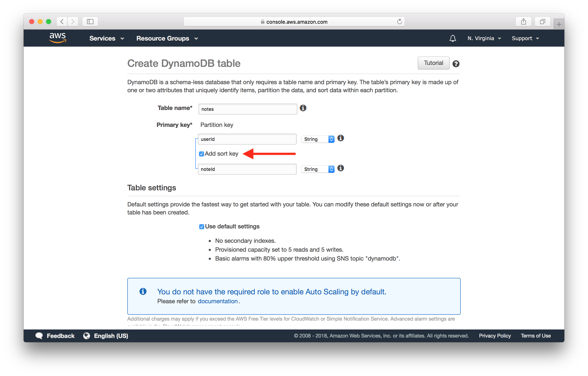Reload the page in the address bar
The height and width of the screenshot is (376, 588).
pos(399,22)
